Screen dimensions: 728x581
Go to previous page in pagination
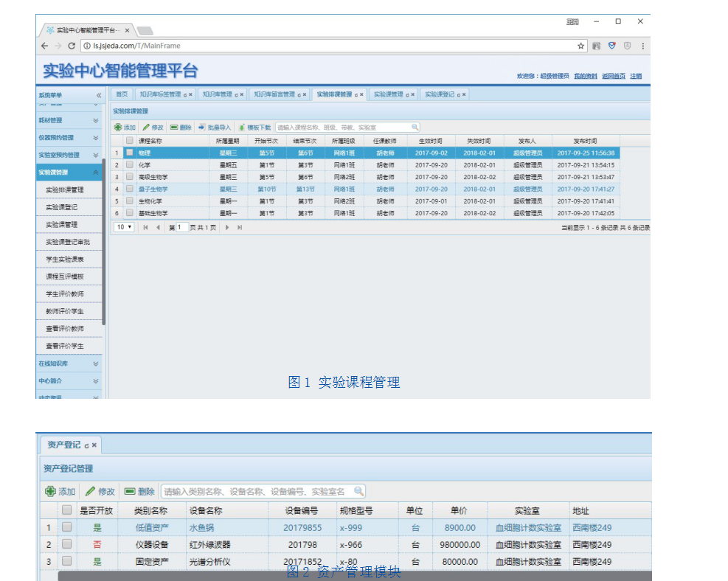[159, 227]
